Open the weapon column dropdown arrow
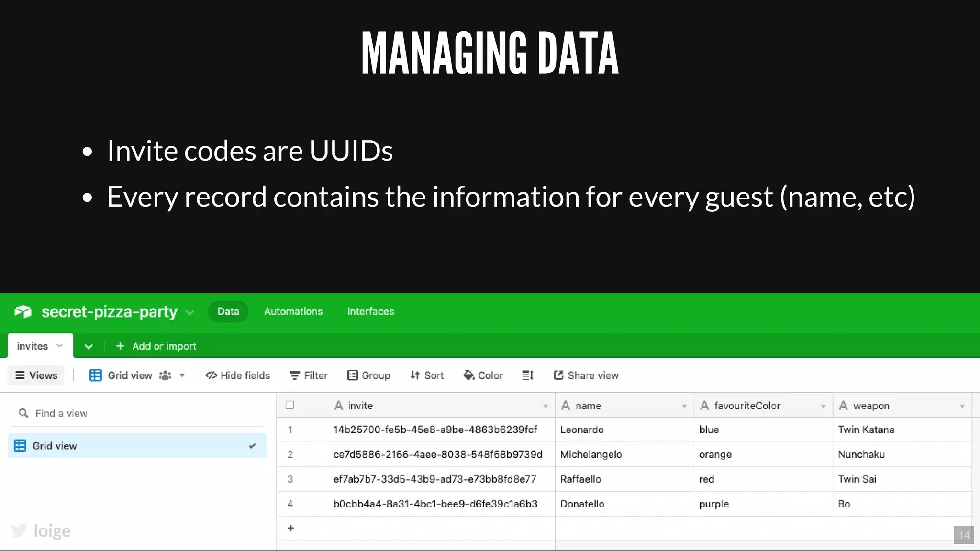The width and height of the screenshot is (980, 551). (x=962, y=406)
